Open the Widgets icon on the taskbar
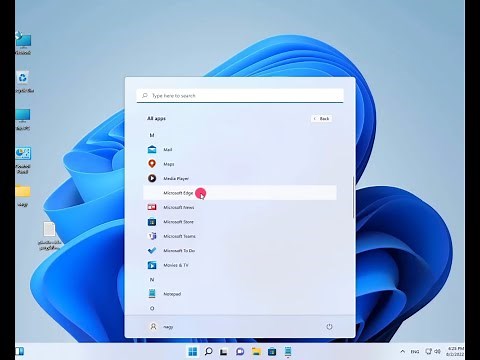This screenshot has height=360, width=480. (20, 351)
